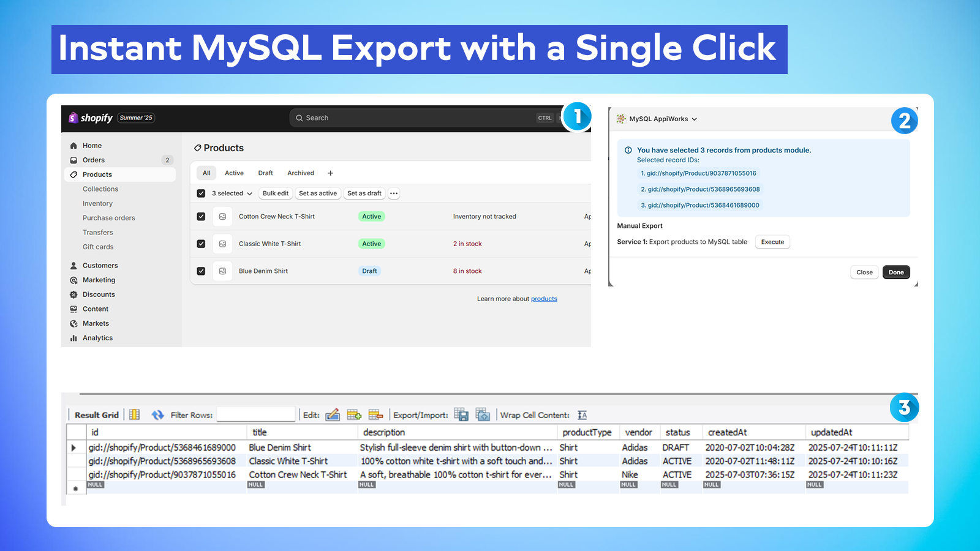
Task: Switch to the Archived products tab
Action: coord(300,173)
